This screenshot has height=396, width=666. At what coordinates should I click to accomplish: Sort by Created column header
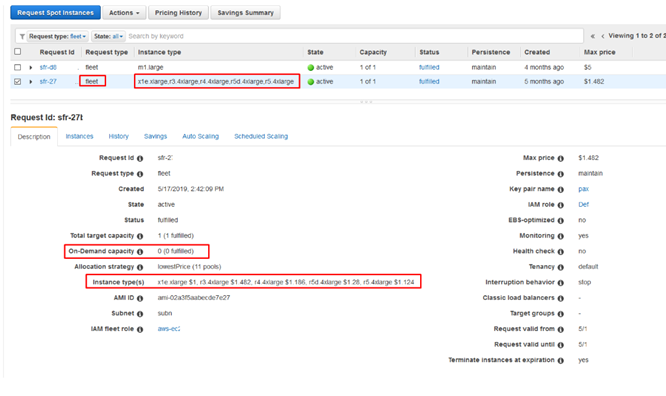(537, 52)
